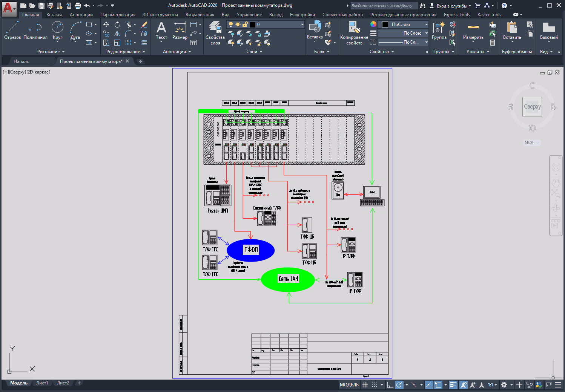Open the МСК coordinate system dropdown

532,142
